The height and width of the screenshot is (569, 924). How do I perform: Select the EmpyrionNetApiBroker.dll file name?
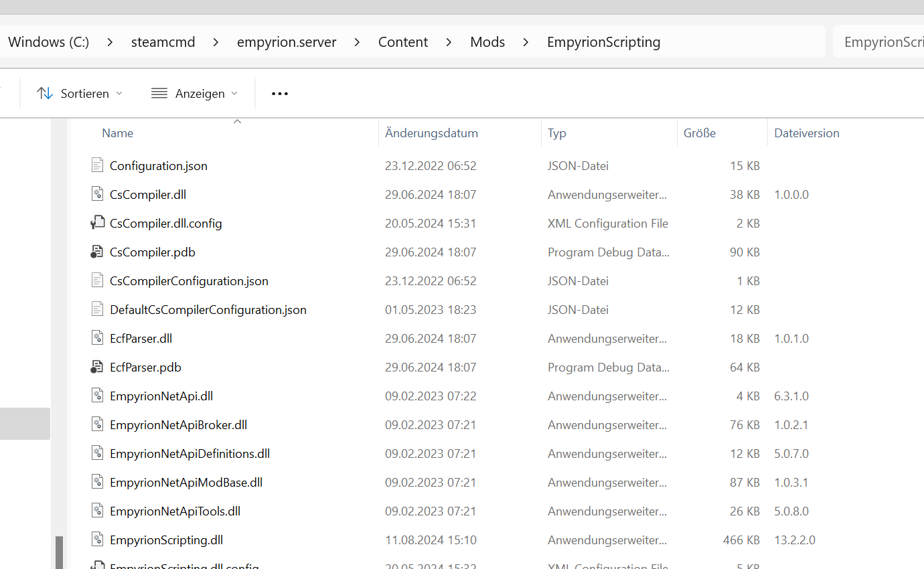tap(179, 424)
